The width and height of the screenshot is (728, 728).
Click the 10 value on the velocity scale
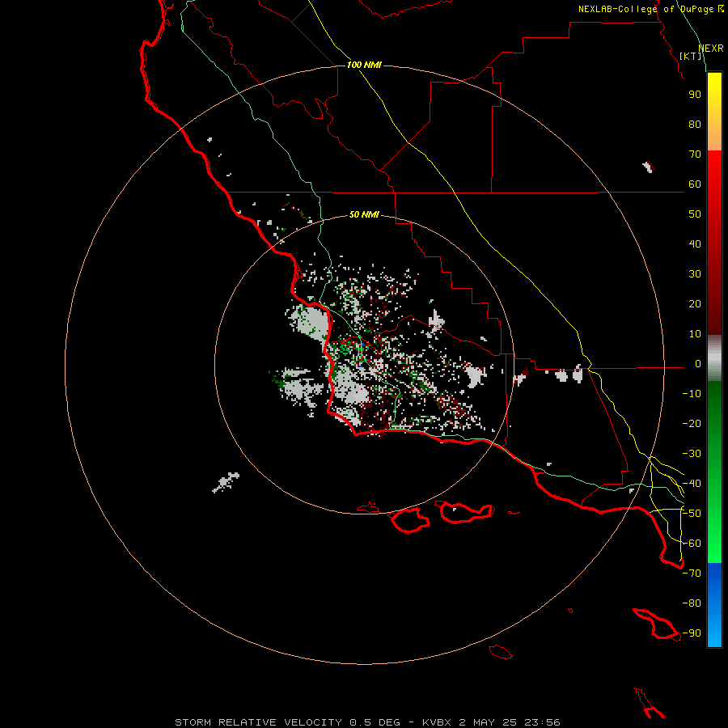click(x=695, y=334)
